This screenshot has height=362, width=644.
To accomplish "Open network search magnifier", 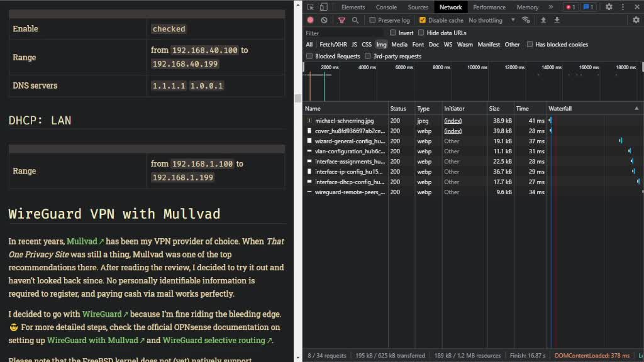I will click(x=355, y=20).
